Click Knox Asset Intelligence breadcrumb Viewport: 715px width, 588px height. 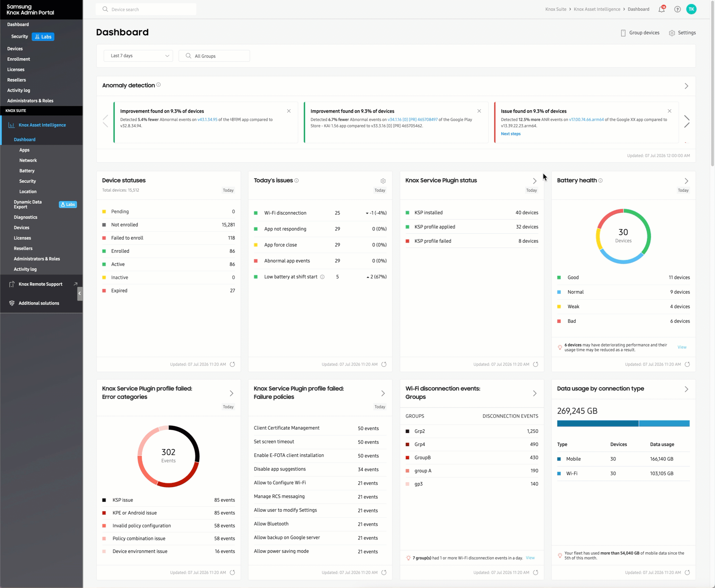597,9
